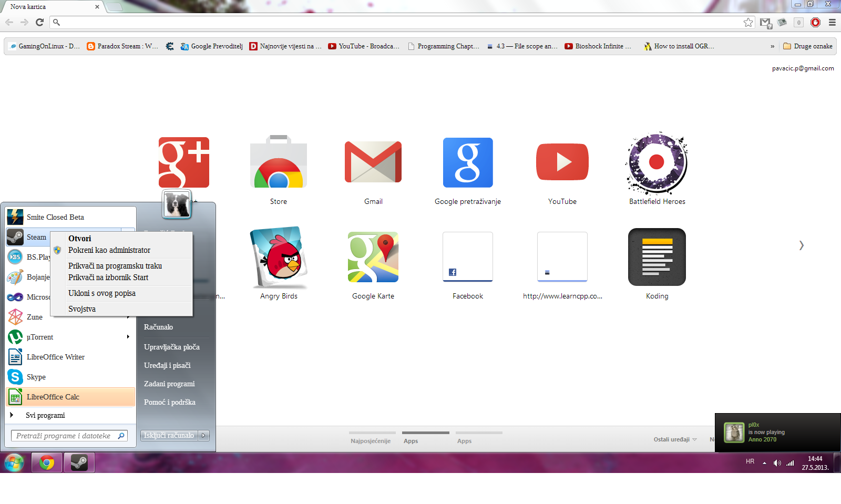Open the Chrome Web Store icon
The image size is (841, 504).
click(279, 162)
